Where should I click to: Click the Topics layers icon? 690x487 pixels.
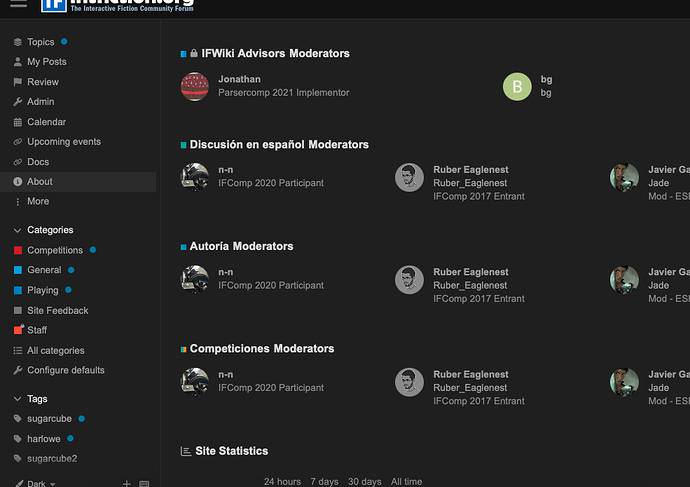point(18,42)
